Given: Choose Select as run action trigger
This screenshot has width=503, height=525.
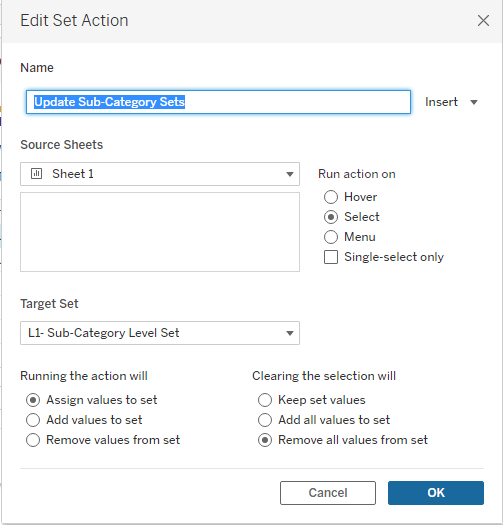Looking at the screenshot, I should [331, 217].
